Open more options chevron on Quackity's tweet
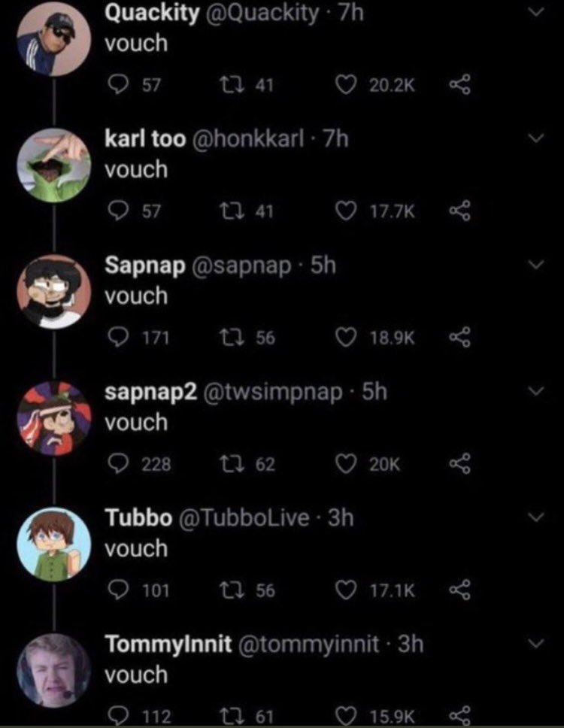This screenshot has width=564, height=728. coord(536,13)
